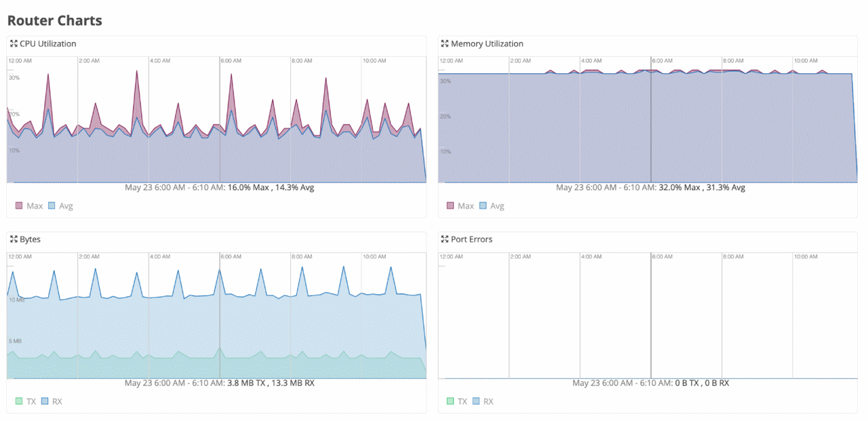The image size is (868, 422).
Task: Expand the CPU Utilization chart to fullscreen
Action: [x=13, y=43]
